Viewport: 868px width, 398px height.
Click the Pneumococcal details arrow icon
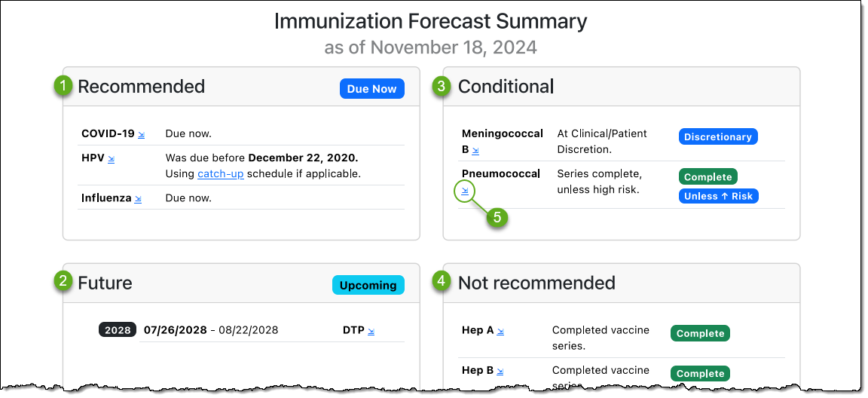[466, 191]
